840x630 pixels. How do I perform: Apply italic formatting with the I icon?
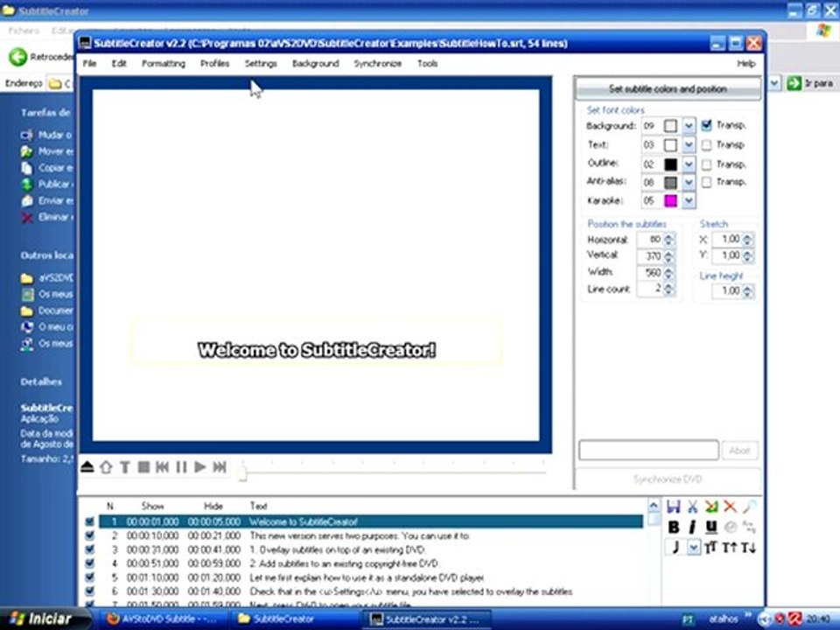(x=692, y=527)
